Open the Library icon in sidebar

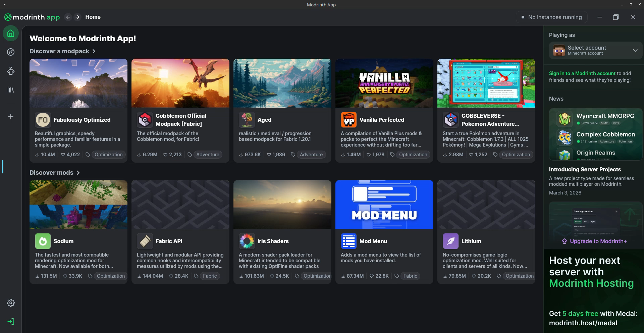pyautogui.click(x=11, y=90)
